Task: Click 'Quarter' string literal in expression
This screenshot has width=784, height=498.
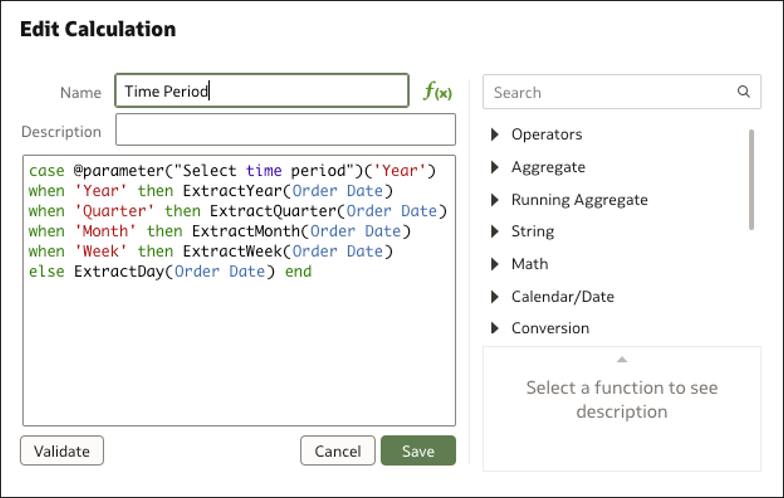Action: coord(114,211)
